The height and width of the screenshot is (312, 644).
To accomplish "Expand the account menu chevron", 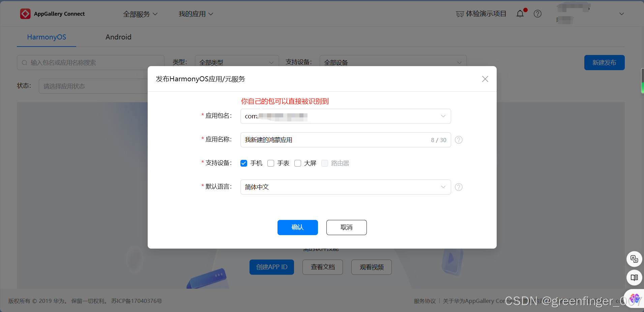I will pos(621,14).
